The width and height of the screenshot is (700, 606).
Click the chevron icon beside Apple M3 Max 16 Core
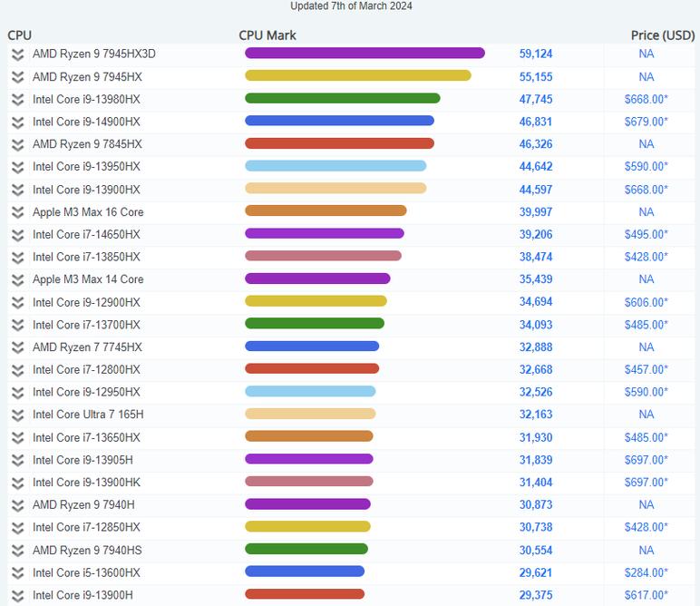tap(17, 212)
